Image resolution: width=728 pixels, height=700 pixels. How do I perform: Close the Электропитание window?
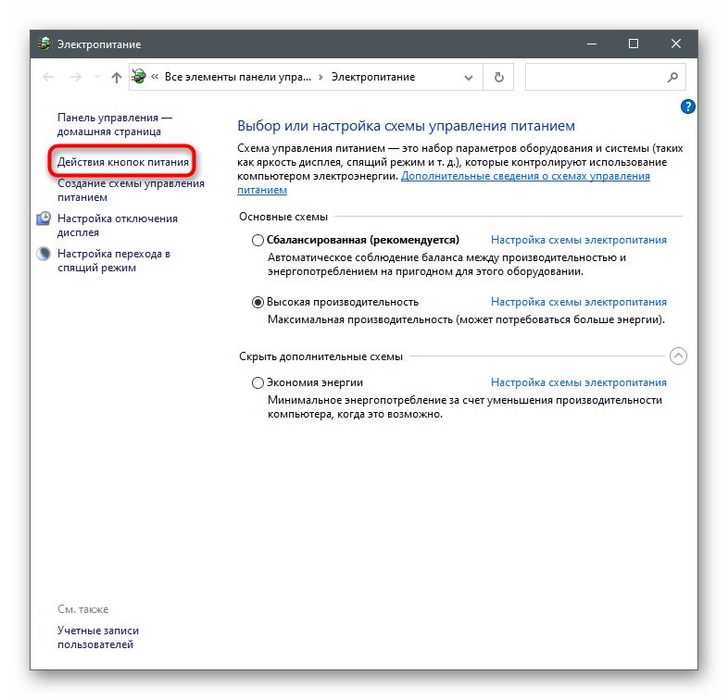676,44
